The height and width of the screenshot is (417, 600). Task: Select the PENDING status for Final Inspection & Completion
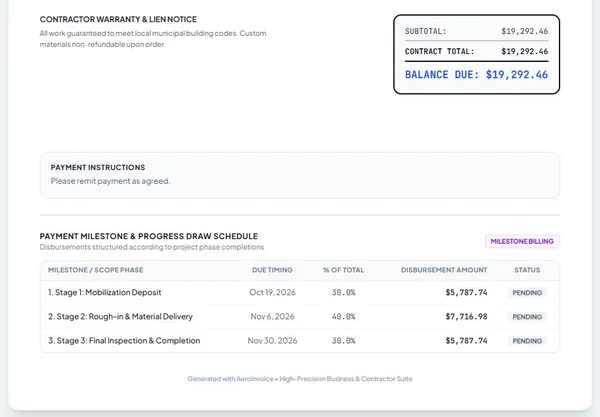click(x=527, y=341)
